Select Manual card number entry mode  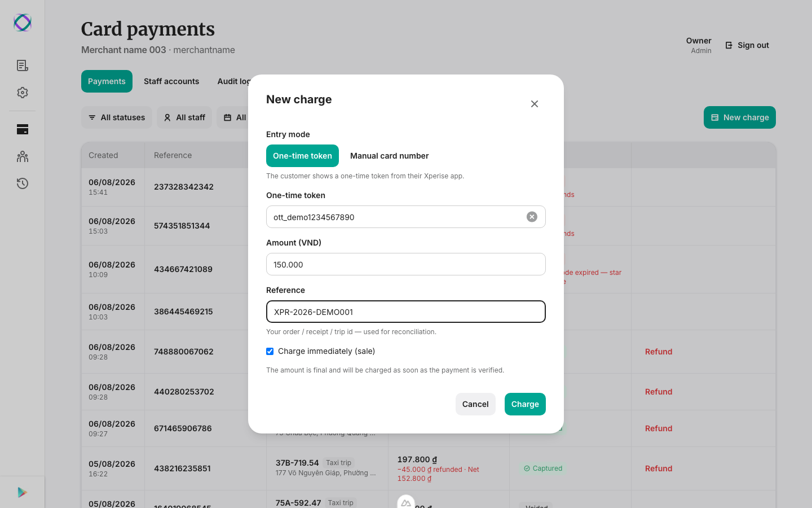click(389, 156)
